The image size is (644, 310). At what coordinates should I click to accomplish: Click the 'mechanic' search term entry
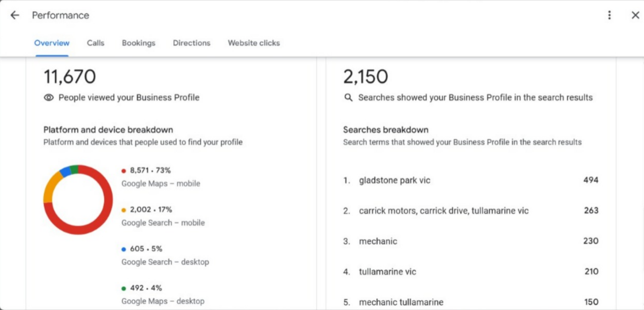[378, 241]
